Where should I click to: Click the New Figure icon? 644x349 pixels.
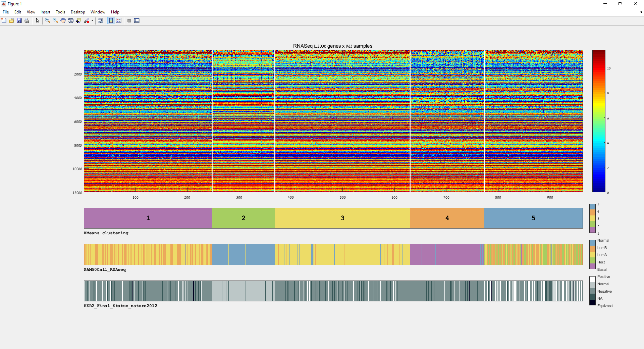tap(4, 21)
